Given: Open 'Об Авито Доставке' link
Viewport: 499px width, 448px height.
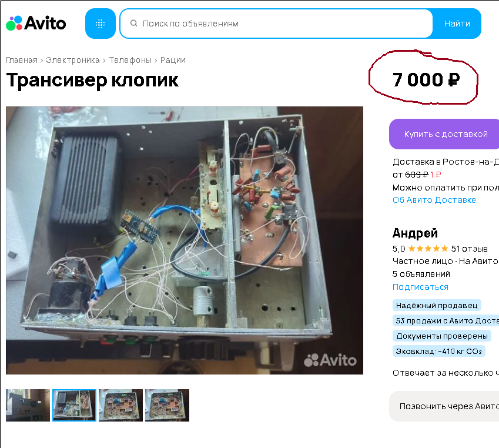Looking at the screenshot, I should [x=434, y=200].
